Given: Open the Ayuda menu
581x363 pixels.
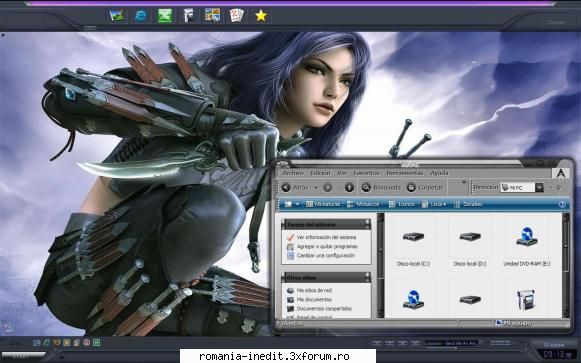Looking at the screenshot, I should tap(439, 173).
